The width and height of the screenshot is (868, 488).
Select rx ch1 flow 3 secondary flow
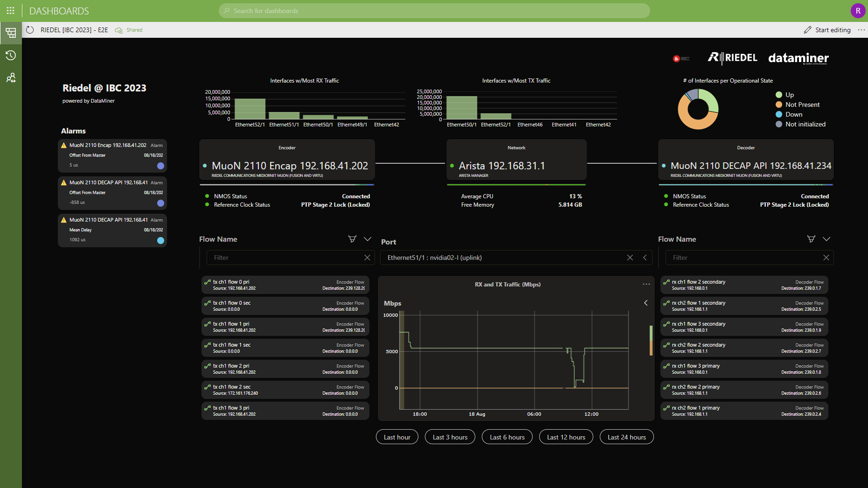pos(744,327)
